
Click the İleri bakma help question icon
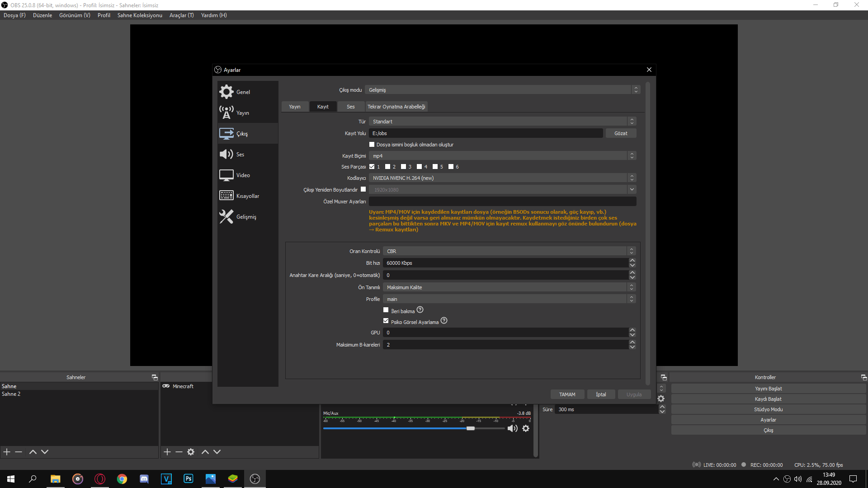click(420, 310)
